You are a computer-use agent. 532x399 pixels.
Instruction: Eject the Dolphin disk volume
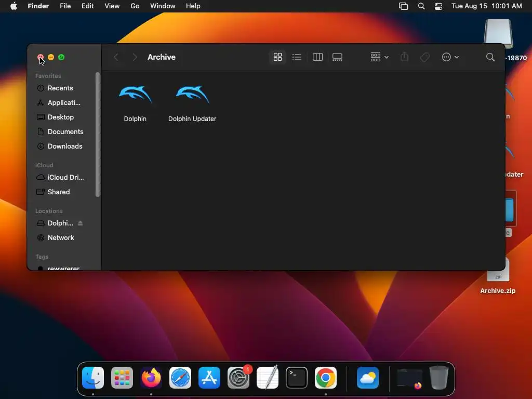[x=81, y=223]
